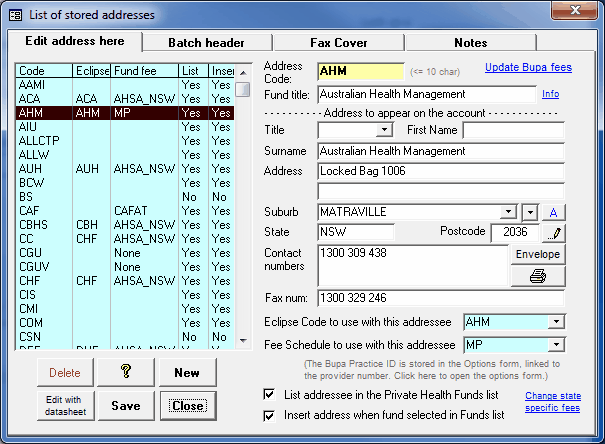This screenshot has width=605, height=444.
Task: Click the State field showing NSW
Action: (356, 232)
